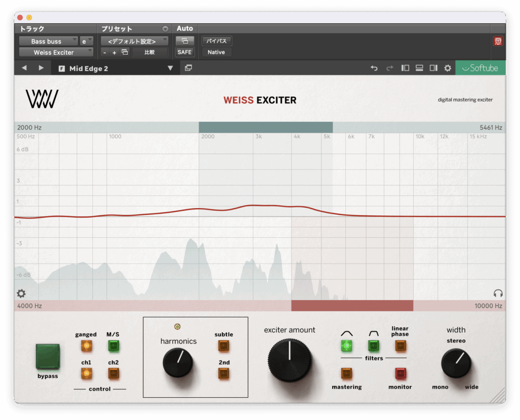
Task: Click the F icon beside Mid Edge 2
Action: pyautogui.click(x=61, y=69)
